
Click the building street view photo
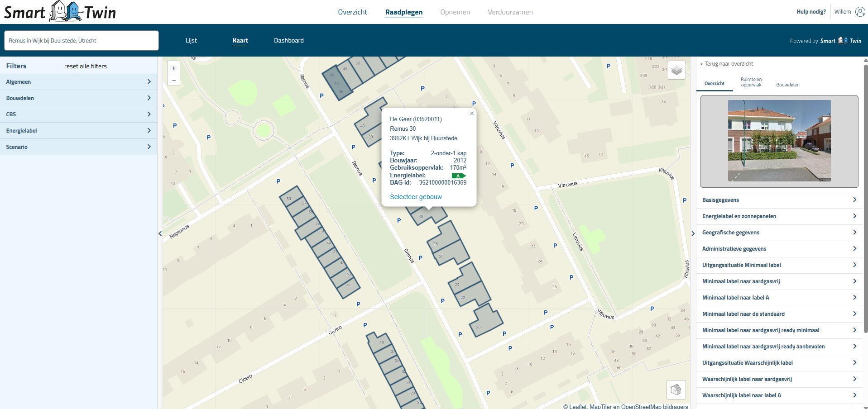(x=779, y=141)
